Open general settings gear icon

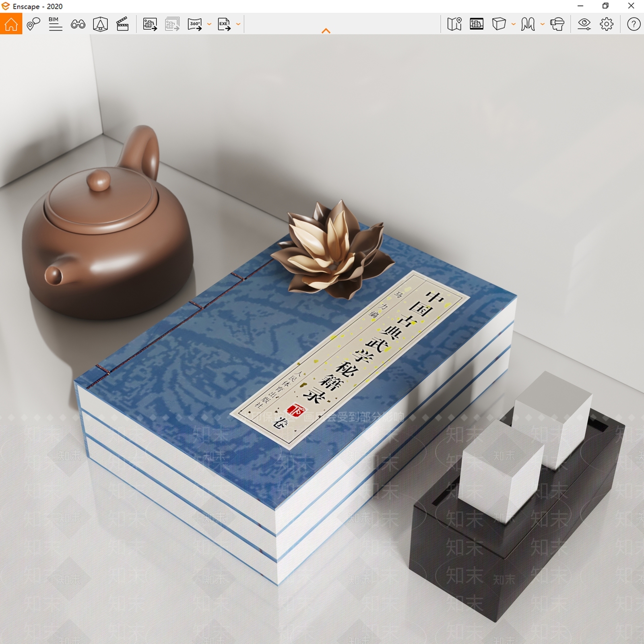(x=607, y=24)
